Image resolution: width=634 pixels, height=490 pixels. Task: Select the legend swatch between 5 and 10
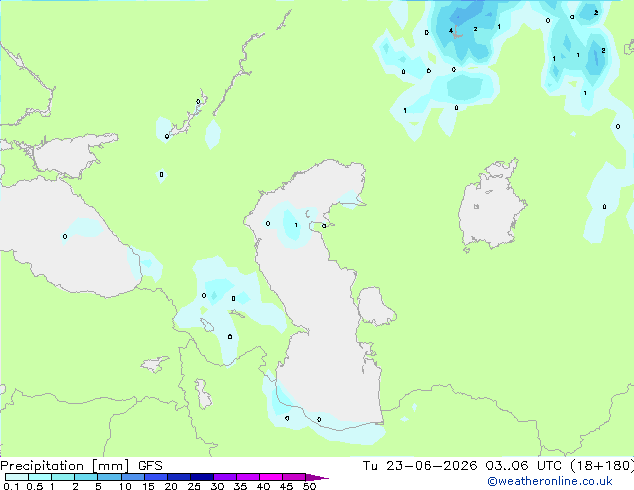point(109,477)
